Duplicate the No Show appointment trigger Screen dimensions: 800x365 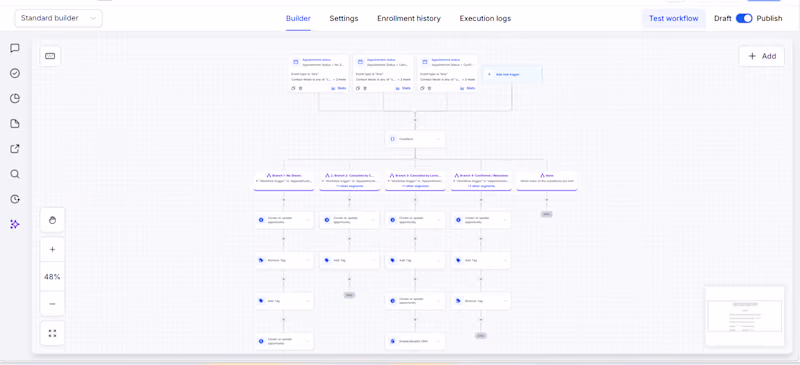tap(293, 88)
